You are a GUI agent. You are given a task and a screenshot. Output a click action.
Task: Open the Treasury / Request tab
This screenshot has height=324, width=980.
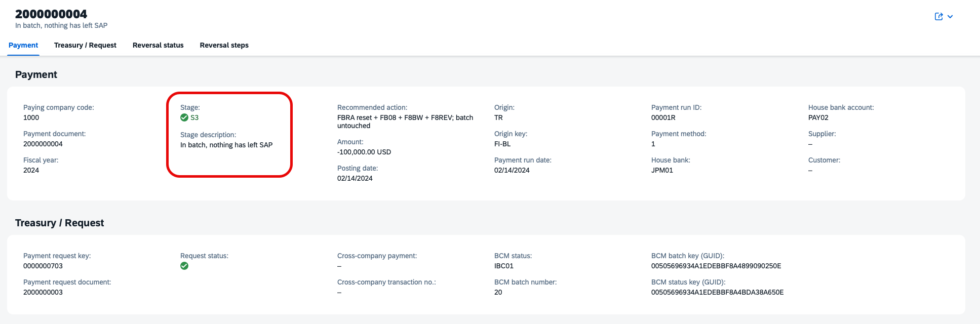pos(85,45)
